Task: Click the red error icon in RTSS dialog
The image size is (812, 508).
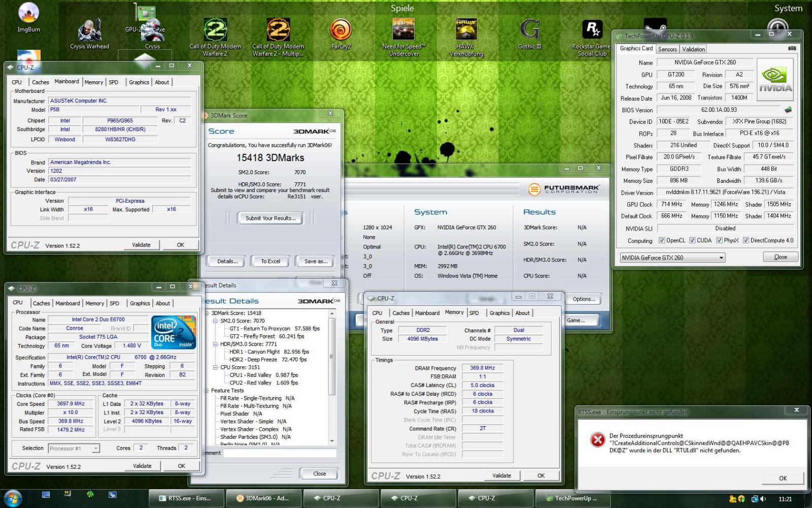Action: click(x=598, y=440)
